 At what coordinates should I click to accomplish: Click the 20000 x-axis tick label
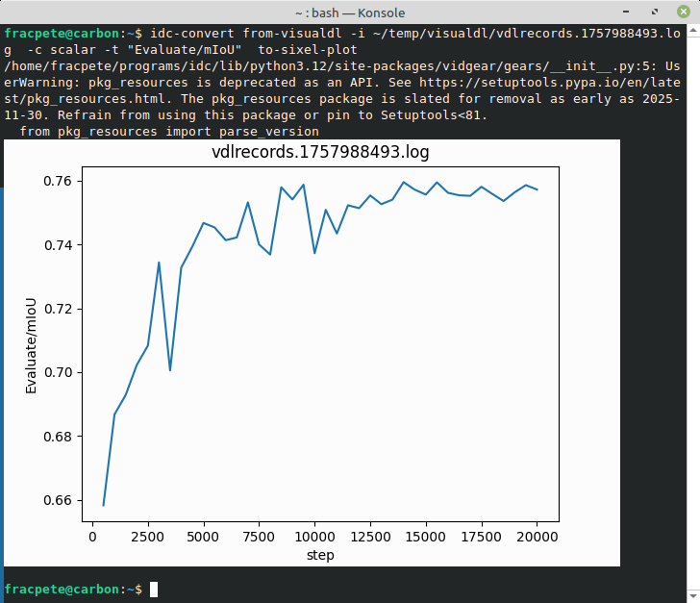(x=537, y=537)
